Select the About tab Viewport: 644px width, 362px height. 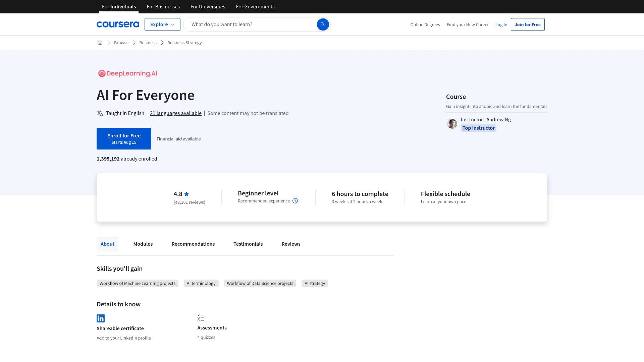click(107, 244)
